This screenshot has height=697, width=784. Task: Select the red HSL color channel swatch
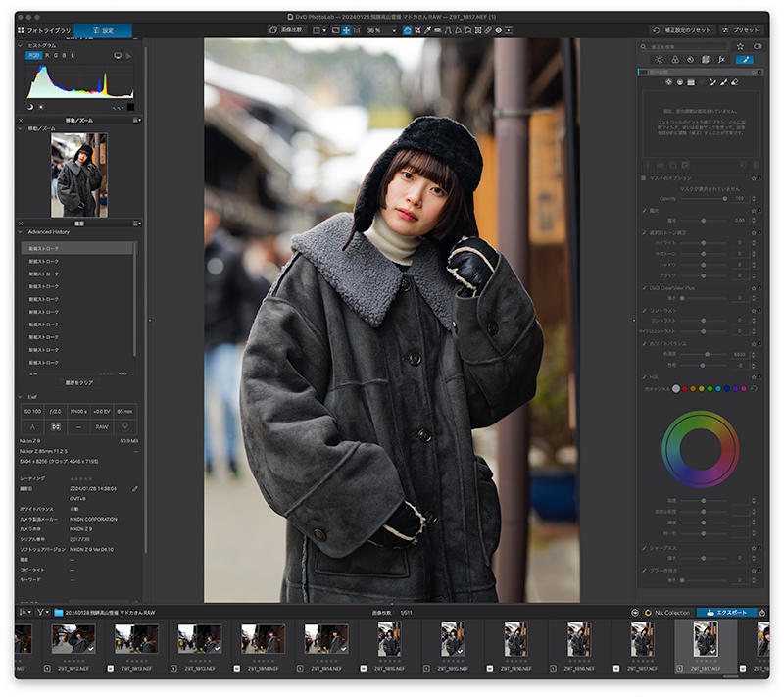point(684,388)
